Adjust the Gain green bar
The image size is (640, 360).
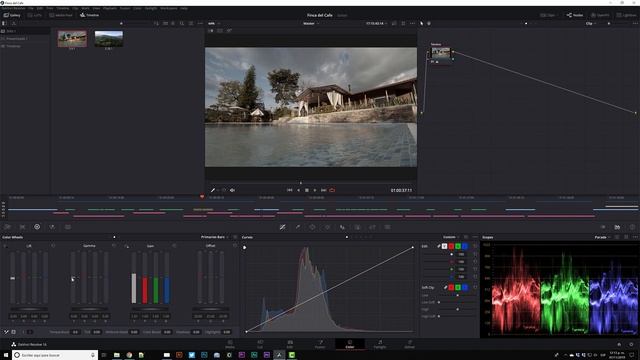point(156,278)
